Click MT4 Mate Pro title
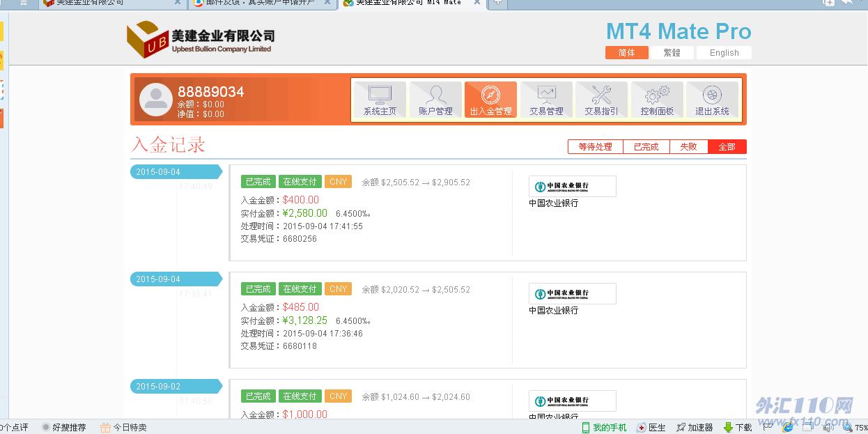Screen dimensions: 868x434 click(679, 31)
